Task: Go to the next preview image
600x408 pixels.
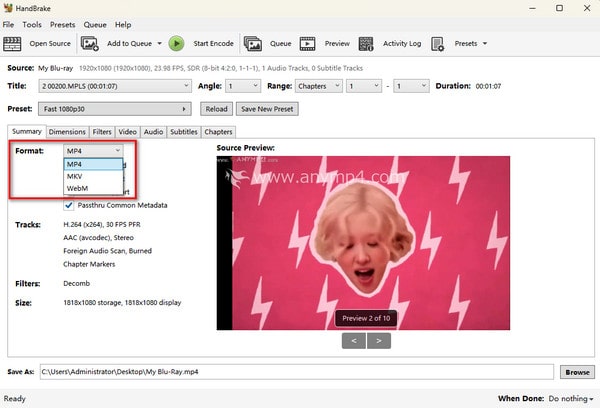Action: (378, 341)
